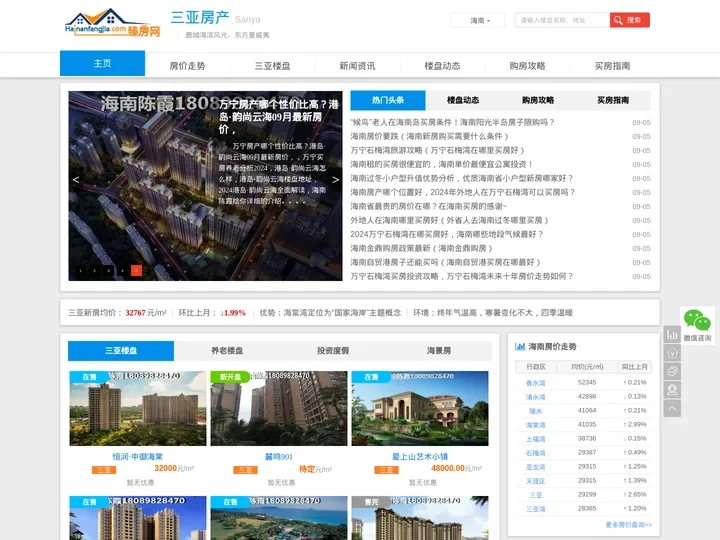Open 石梅湾 district price link

pos(535,453)
